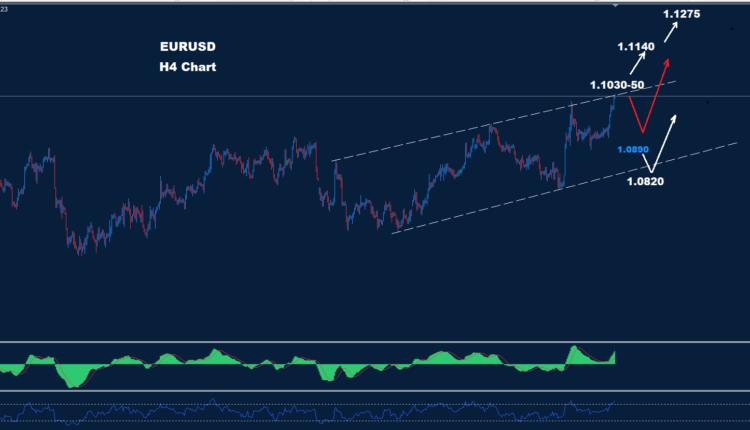Click the divider between oscillator and RSI panels
Screen dimensions: 750x430
coord(375,392)
